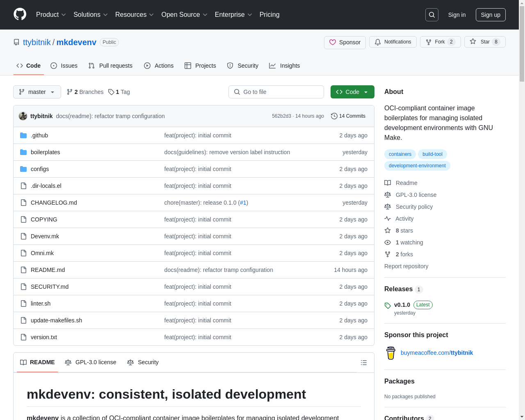Open SECURITY.md file
This screenshot has height=420, width=525.
pos(50,287)
